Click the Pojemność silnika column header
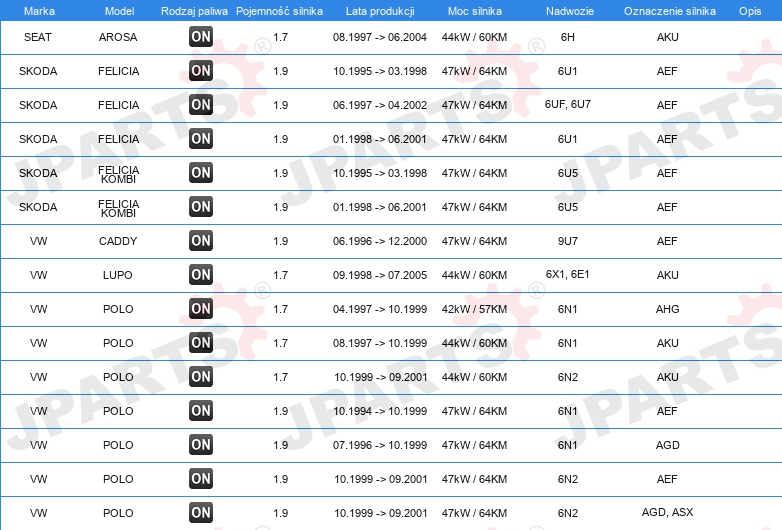 (279, 11)
